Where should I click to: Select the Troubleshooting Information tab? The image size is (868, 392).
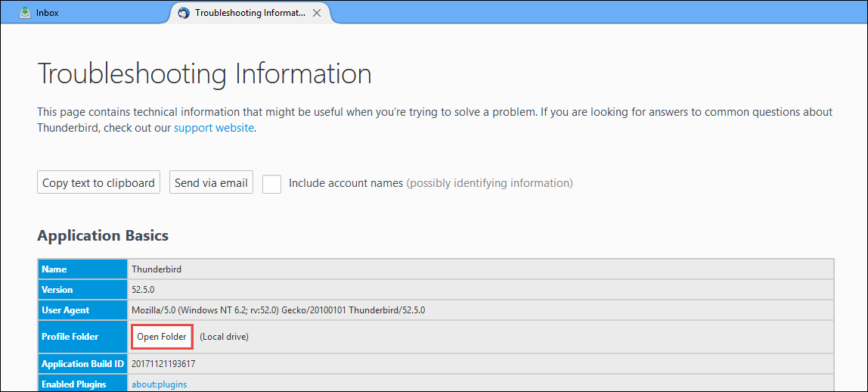[250, 13]
